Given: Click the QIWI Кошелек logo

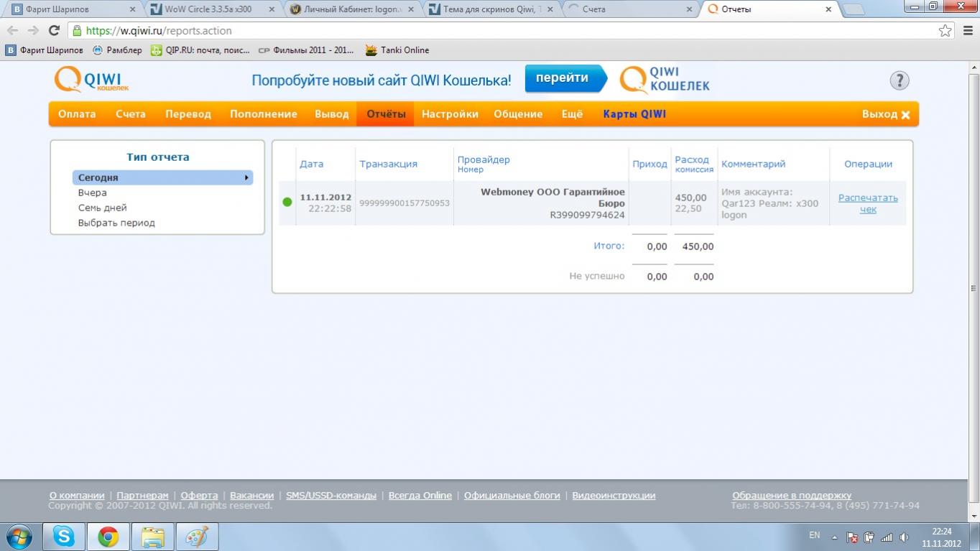Looking at the screenshot, I should click(x=91, y=80).
